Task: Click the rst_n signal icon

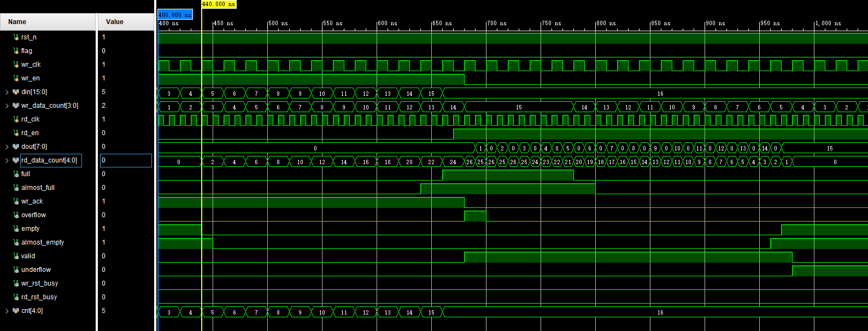Action: 16,37
